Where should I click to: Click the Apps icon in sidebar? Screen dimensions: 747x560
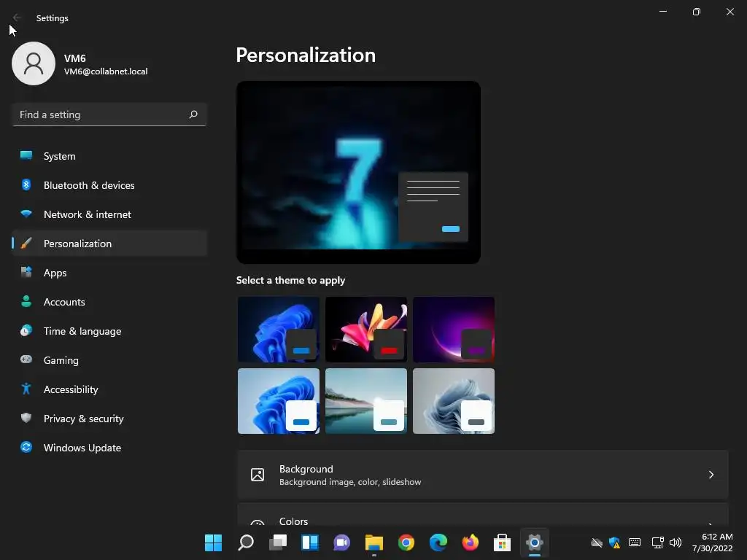pyautogui.click(x=26, y=273)
